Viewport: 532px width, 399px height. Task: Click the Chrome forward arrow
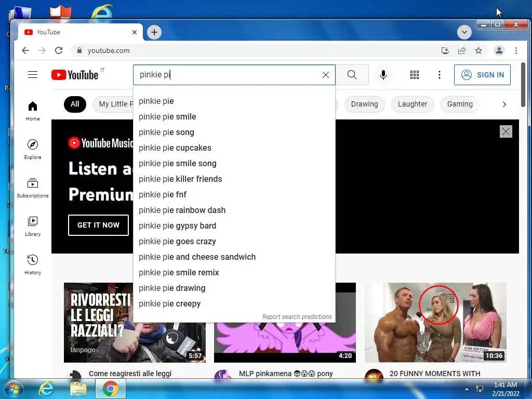coord(42,50)
